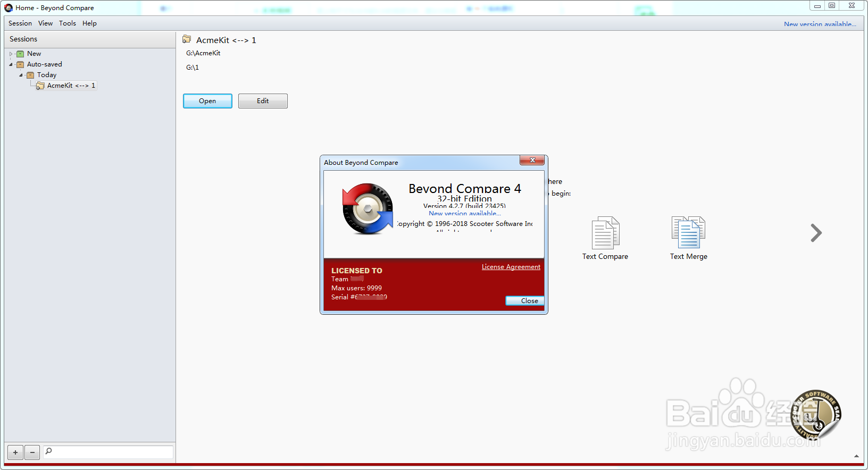Open the View menu
The height and width of the screenshot is (470, 868).
coord(45,23)
